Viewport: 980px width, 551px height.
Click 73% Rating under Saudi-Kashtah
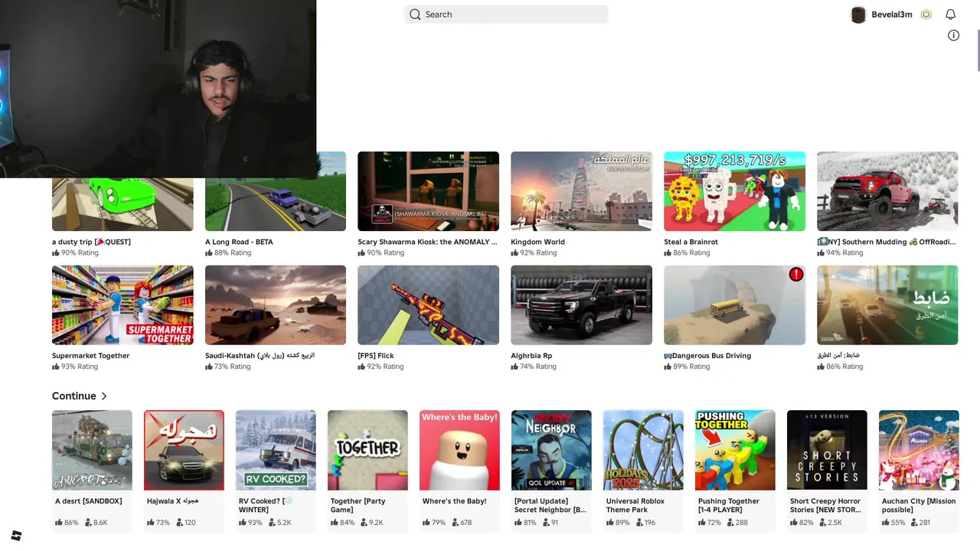pyautogui.click(x=228, y=367)
